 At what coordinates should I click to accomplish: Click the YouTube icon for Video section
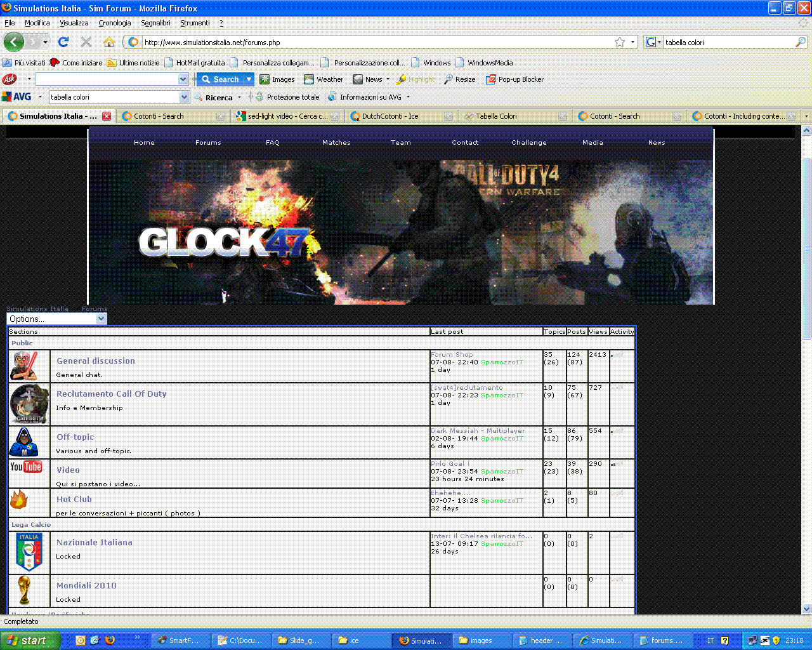tap(26, 467)
